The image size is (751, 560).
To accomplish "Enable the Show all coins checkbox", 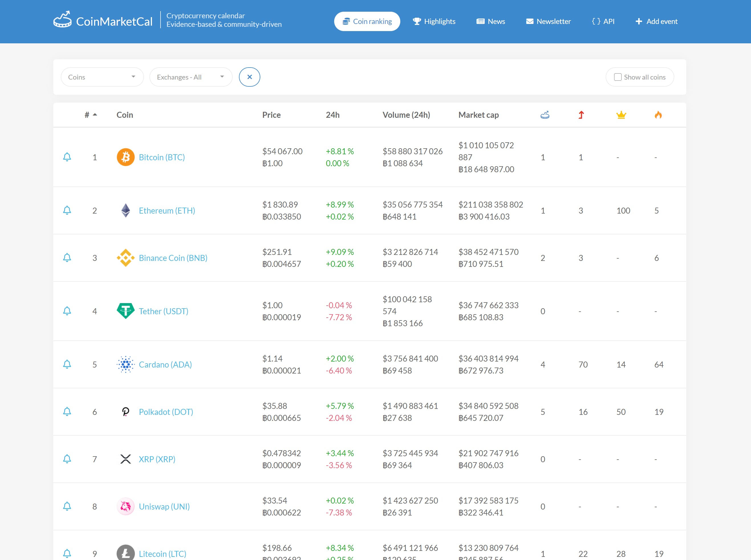I will [618, 77].
